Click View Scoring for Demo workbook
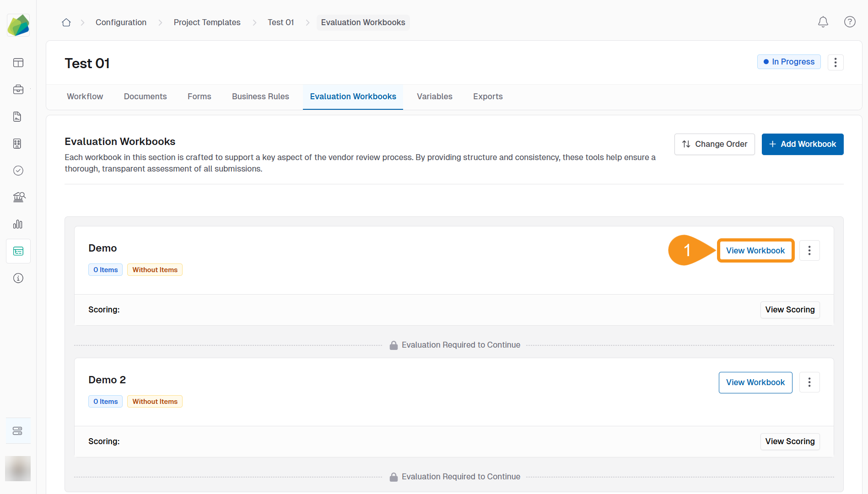868x494 pixels. (x=789, y=310)
